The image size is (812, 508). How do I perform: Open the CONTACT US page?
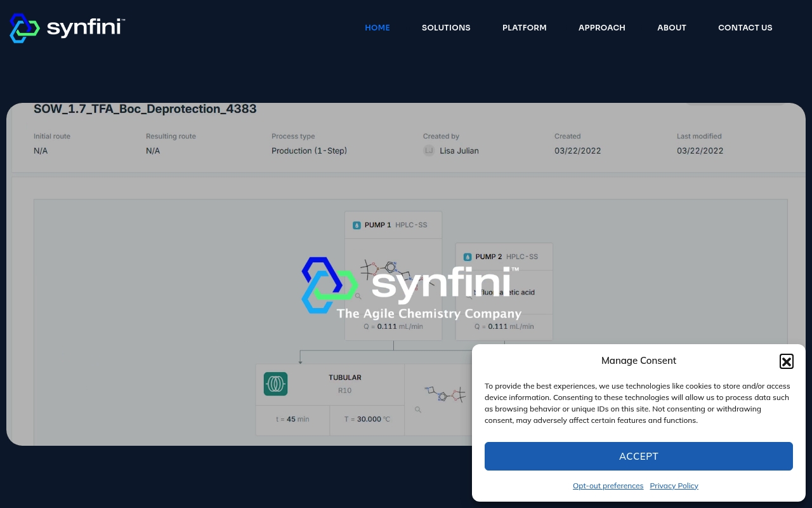pos(745,27)
